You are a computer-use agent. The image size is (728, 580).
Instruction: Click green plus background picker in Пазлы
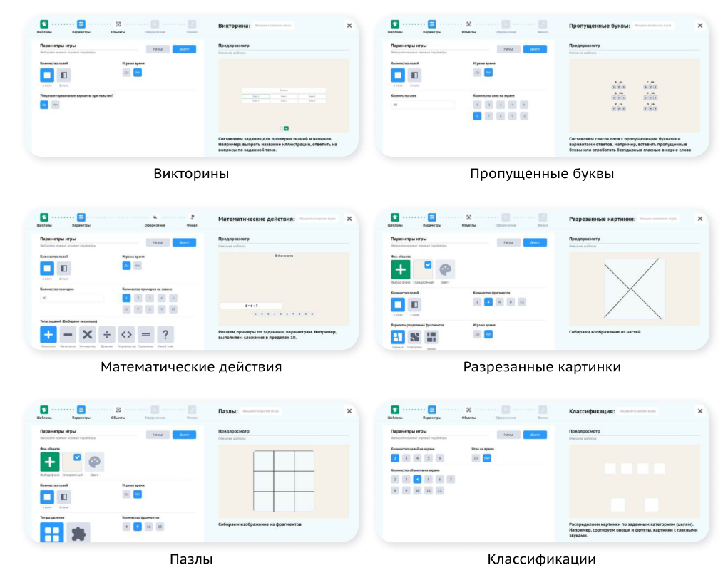(x=50, y=462)
